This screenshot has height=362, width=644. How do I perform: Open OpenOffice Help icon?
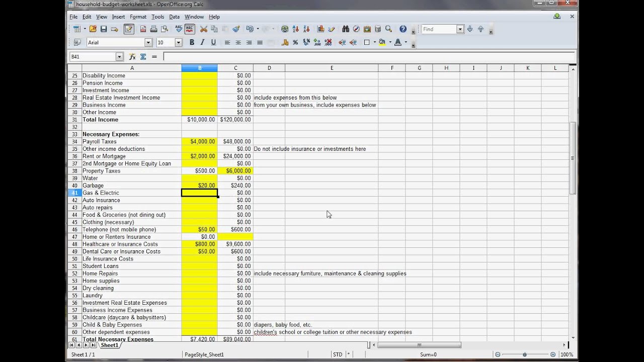coord(403,29)
